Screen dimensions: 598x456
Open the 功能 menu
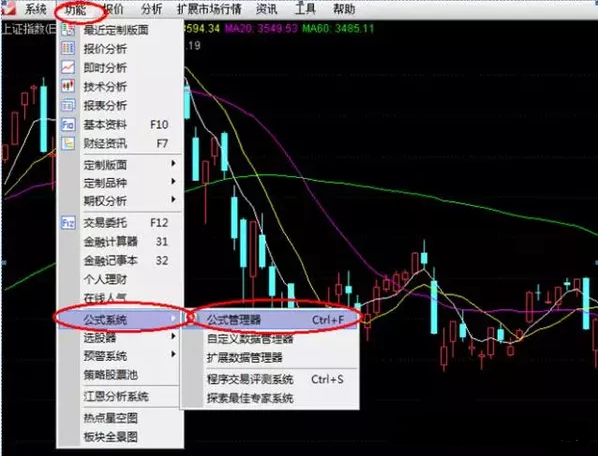(x=75, y=9)
